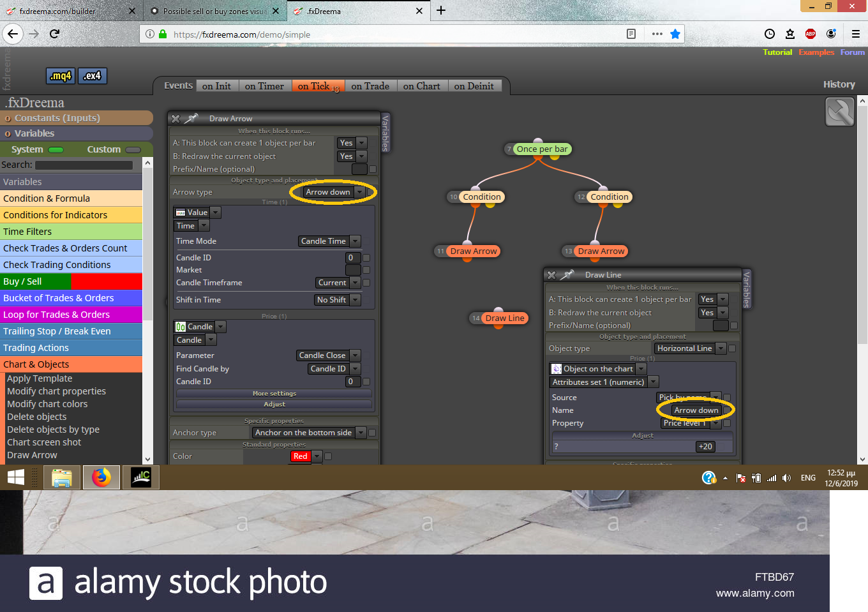Open Time Mode Candle Time dropdown
Screen dimensions: 868x612
pos(329,241)
